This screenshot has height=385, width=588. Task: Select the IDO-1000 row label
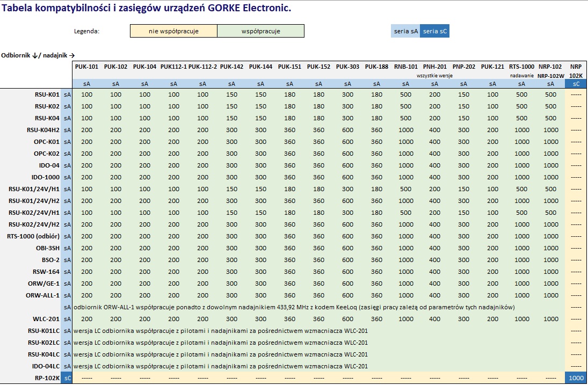pyautogui.click(x=45, y=177)
